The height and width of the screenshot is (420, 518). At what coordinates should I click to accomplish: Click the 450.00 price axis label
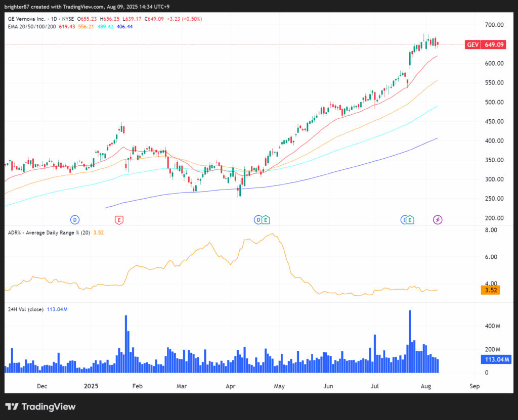(494, 121)
